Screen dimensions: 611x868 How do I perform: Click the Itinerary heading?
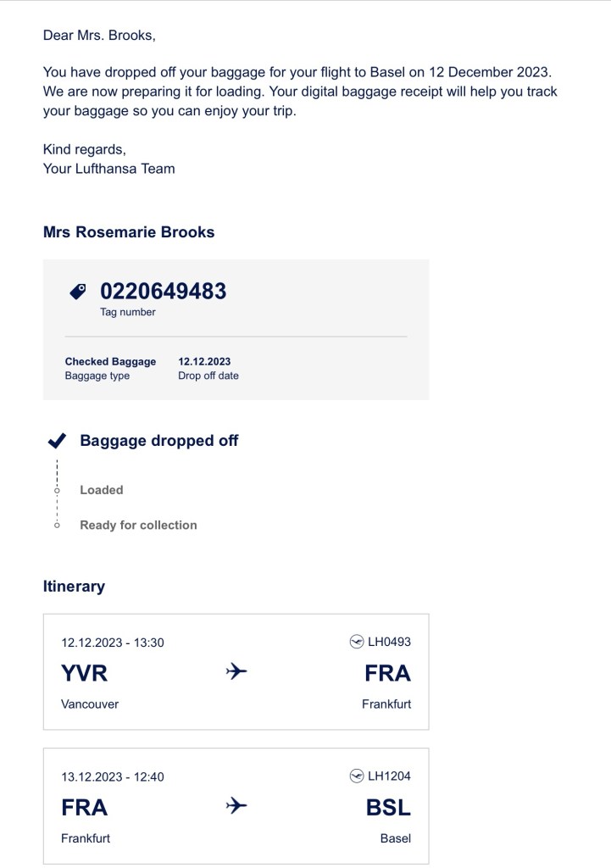[74, 587]
